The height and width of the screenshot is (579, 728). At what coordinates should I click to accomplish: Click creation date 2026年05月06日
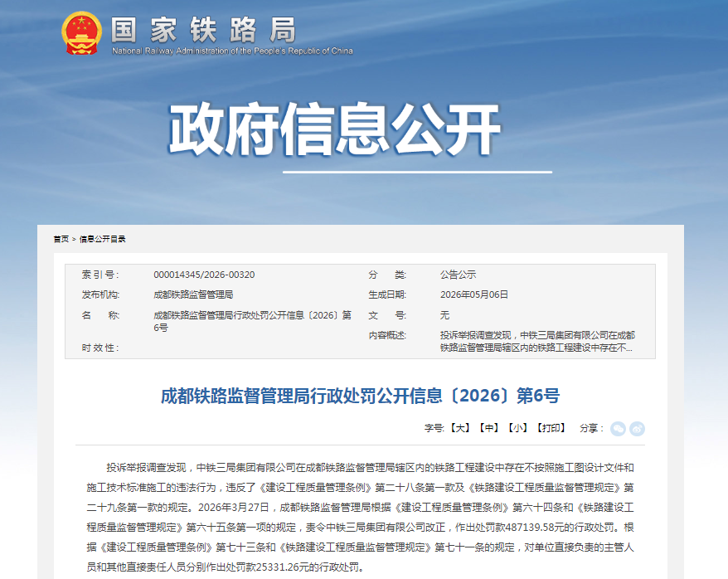coord(474,294)
